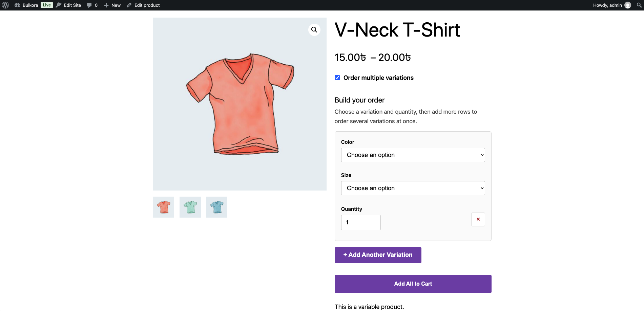Click the Quantity input field
Screen dimensions: 644x311
point(361,222)
